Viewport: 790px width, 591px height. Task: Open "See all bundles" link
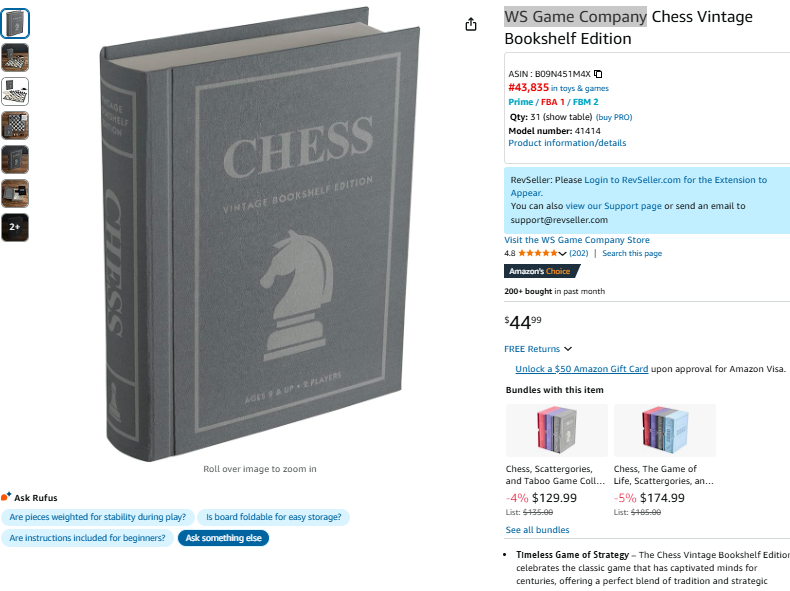click(537, 530)
